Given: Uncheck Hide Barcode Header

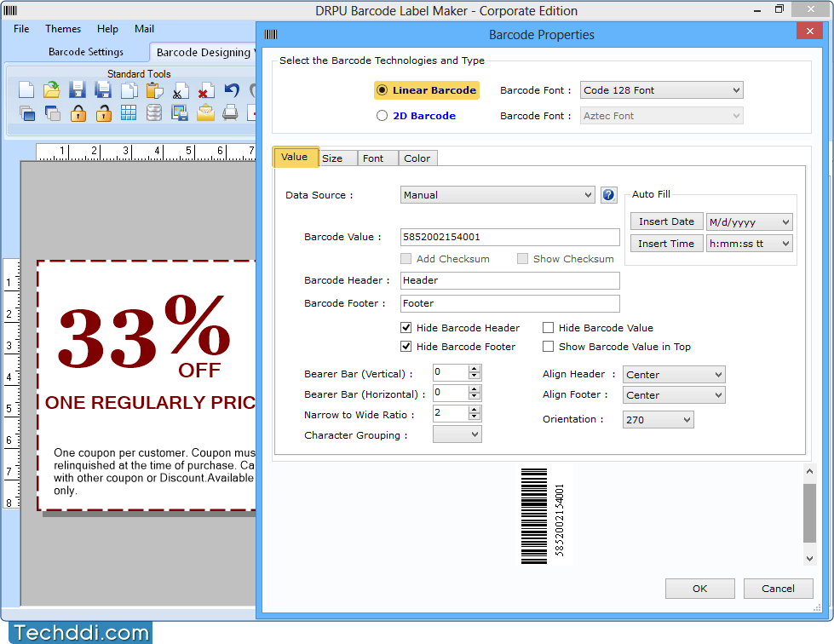Looking at the screenshot, I should point(405,328).
